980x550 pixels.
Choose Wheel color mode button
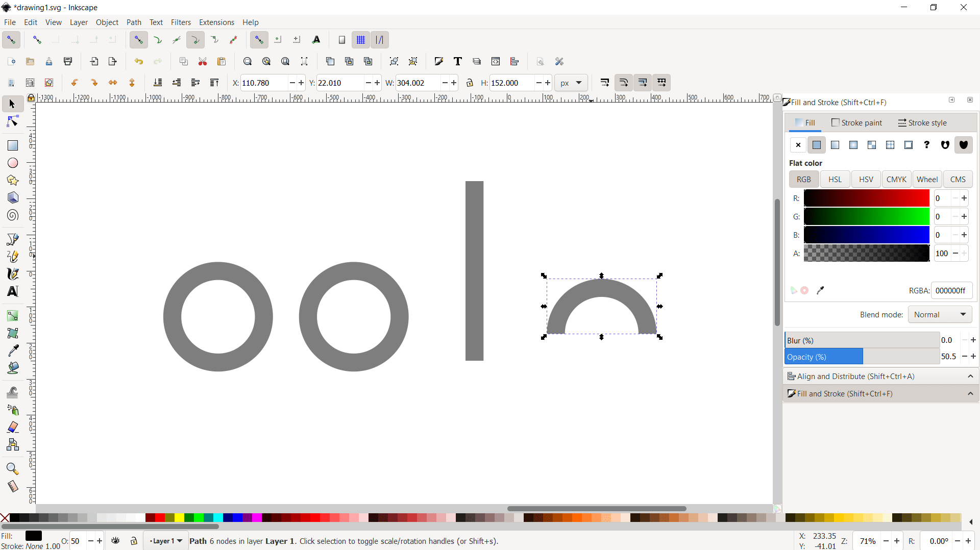(927, 180)
